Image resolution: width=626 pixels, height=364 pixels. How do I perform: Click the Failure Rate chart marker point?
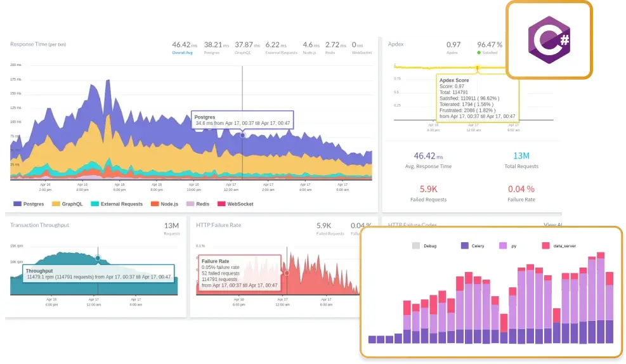pyautogui.click(x=287, y=273)
